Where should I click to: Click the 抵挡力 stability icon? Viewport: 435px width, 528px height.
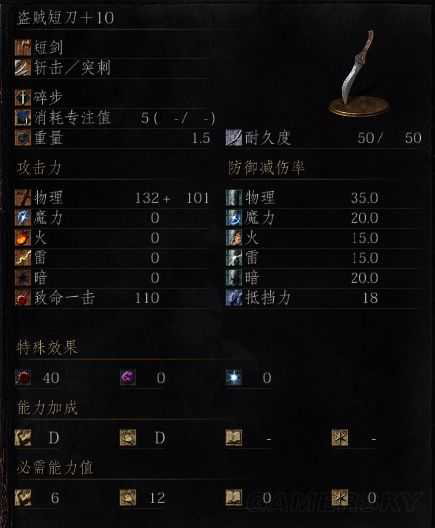tap(234, 298)
